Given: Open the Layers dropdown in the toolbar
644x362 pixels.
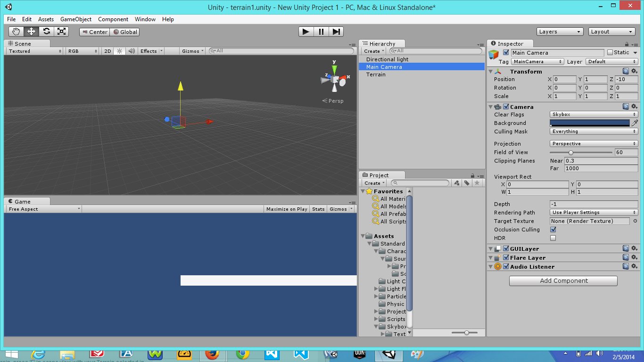Looking at the screenshot, I should tap(560, 32).
